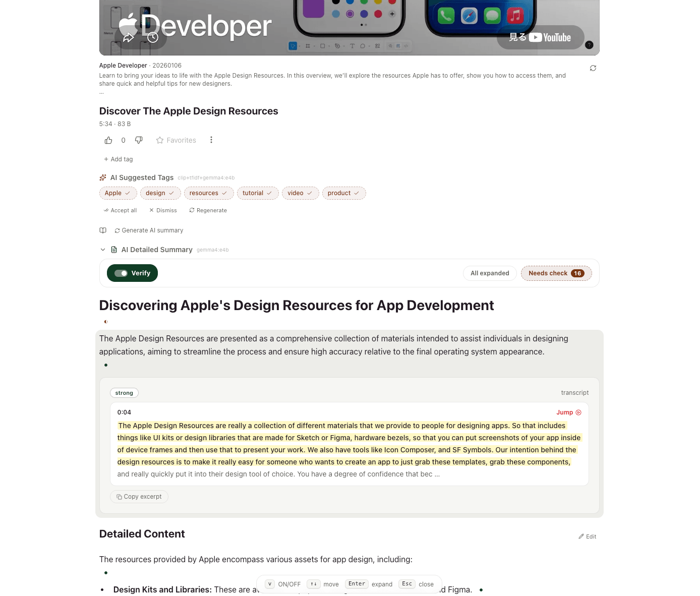Select the summary paragraph about Apple Design Resources
The height and width of the screenshot is (596, 700).
click(334, 345)
